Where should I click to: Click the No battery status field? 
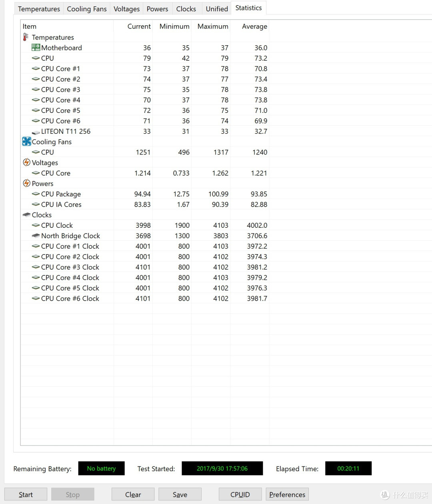tap(101, 468)
